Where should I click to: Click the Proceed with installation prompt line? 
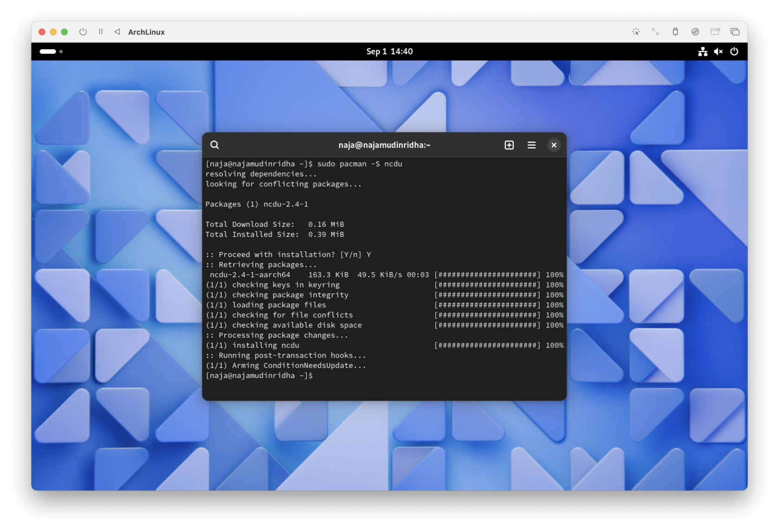coord(288,255)
